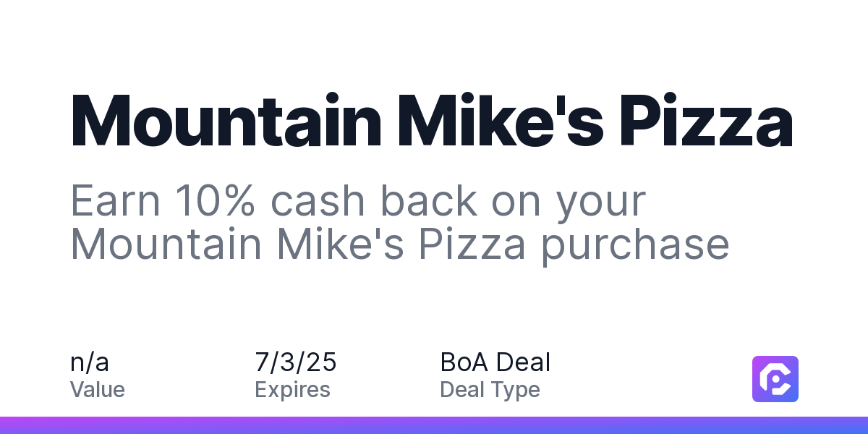Image resolution: width=868 pixels, height=434 pixels.
Task: Click the "n/a" value text
Action: coord(90,362)
